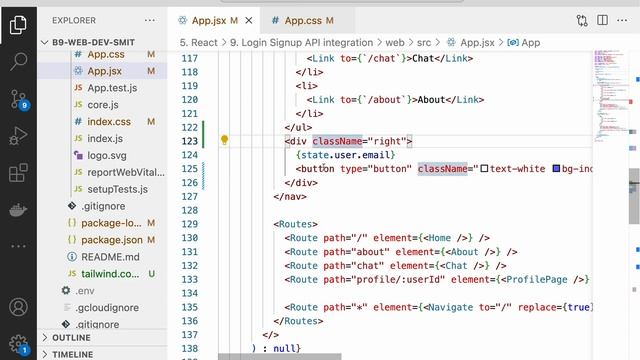The image size is (640, 360).
Task: Select App.jsx in the file explorer
Action: point(104,71)
